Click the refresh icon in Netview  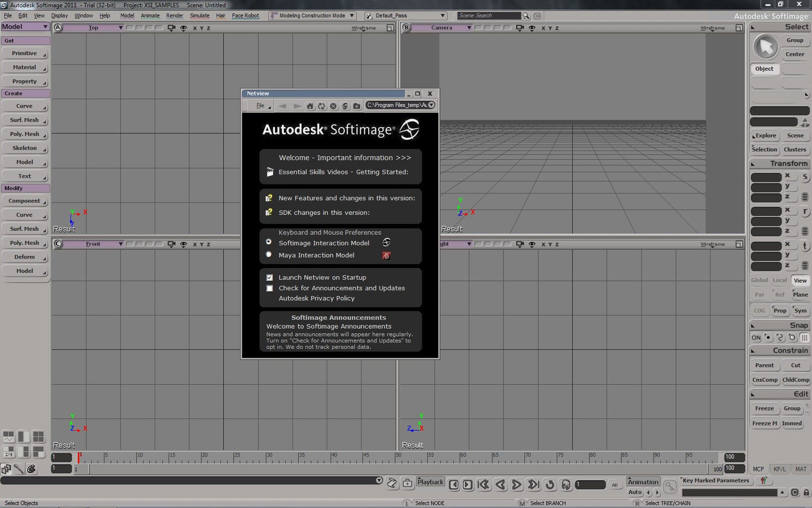[x=321, y=105]
